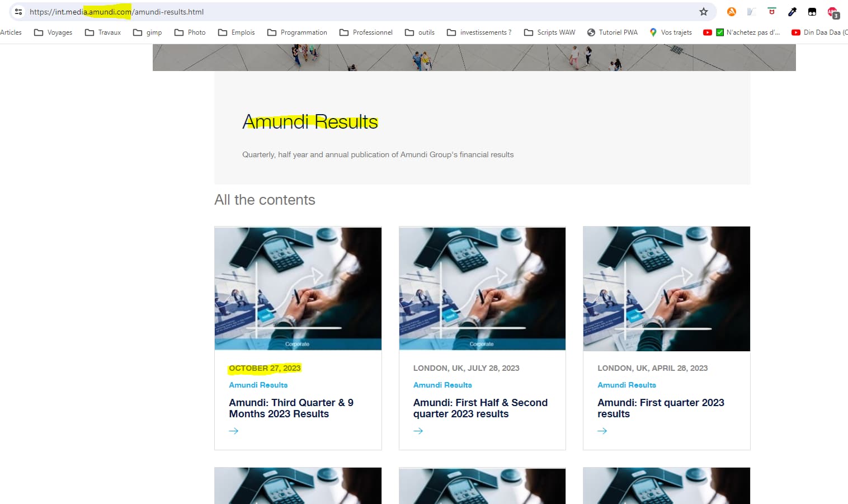The image size is (848, 504).
Task: Open the Photo bookmarks folder
Action: (190, 32)
